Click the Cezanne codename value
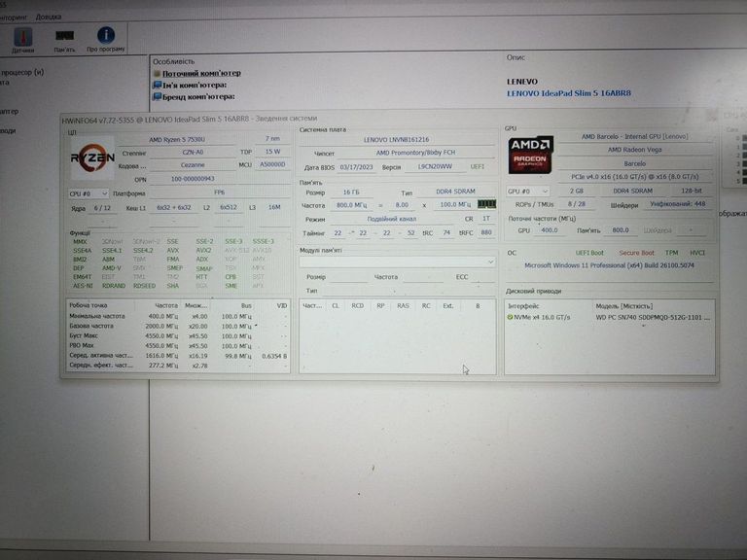This screenshot has height=560, width=747. coord(193,164)
